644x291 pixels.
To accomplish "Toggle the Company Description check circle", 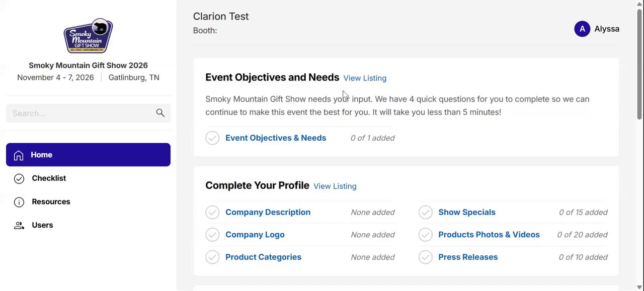I will tap(212, 212).
